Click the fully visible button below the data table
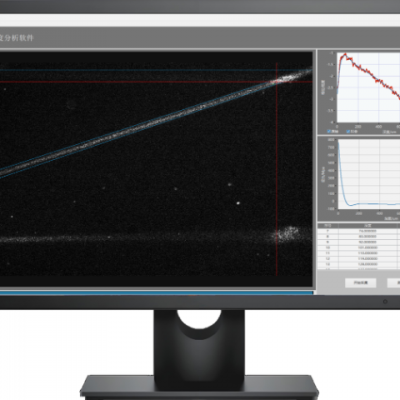 [x=360, y=283]
